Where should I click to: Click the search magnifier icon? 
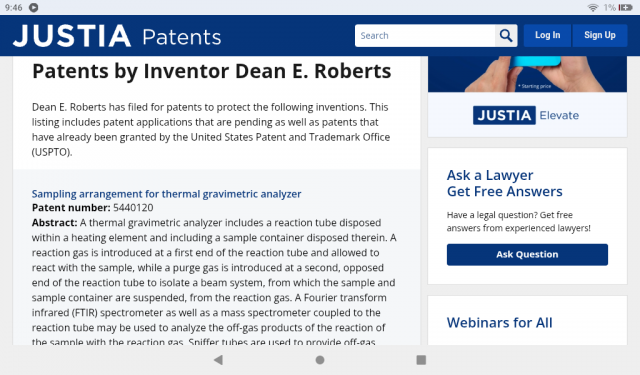click(x=506, y=36)
